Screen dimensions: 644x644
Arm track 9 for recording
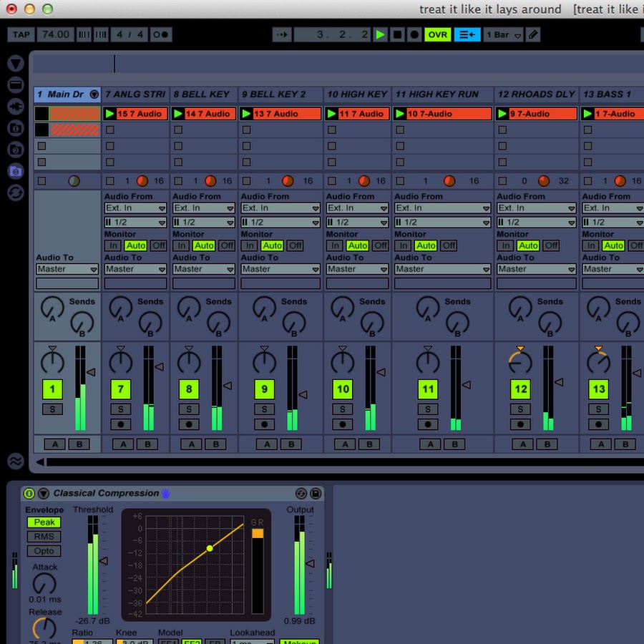(x=264, y=424)
